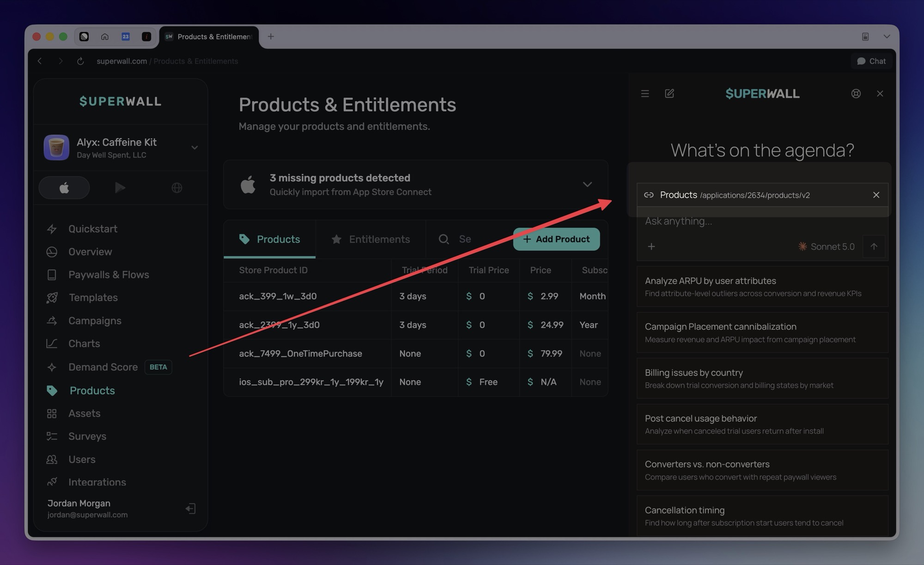Click the Add Product button
The width and height of the screenshot is (924, 565).
click(x=556, y=239)
